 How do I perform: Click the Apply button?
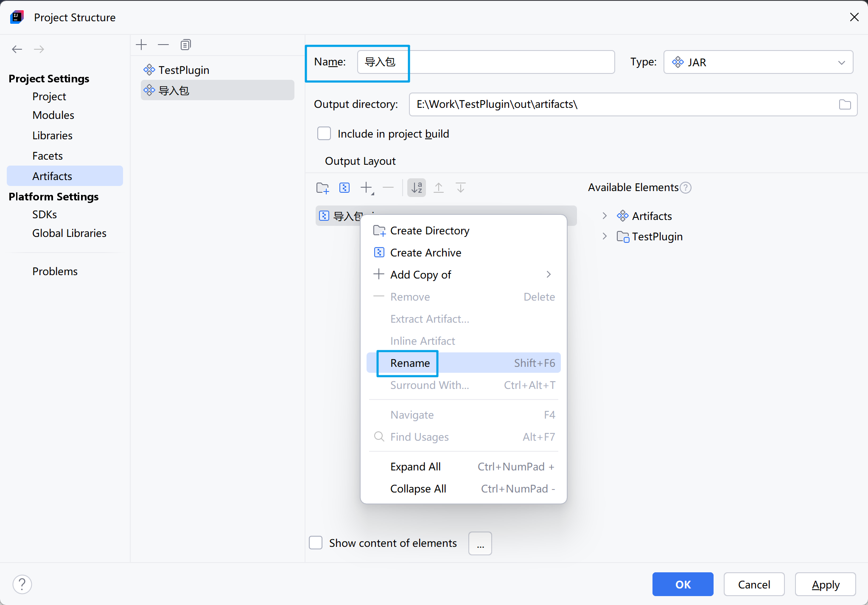pos(825,585)
